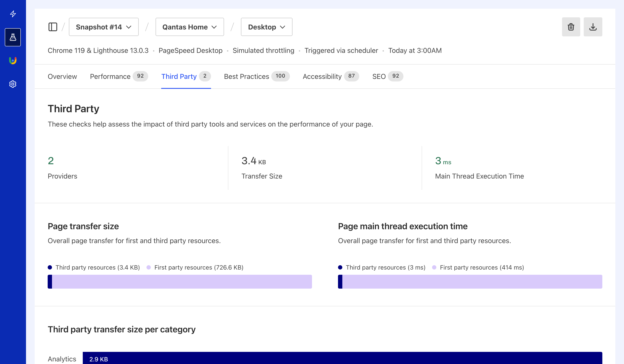Download the report using the download icon
The height and width of the screenshot is (364, 624).
click(x=593, y=27)
